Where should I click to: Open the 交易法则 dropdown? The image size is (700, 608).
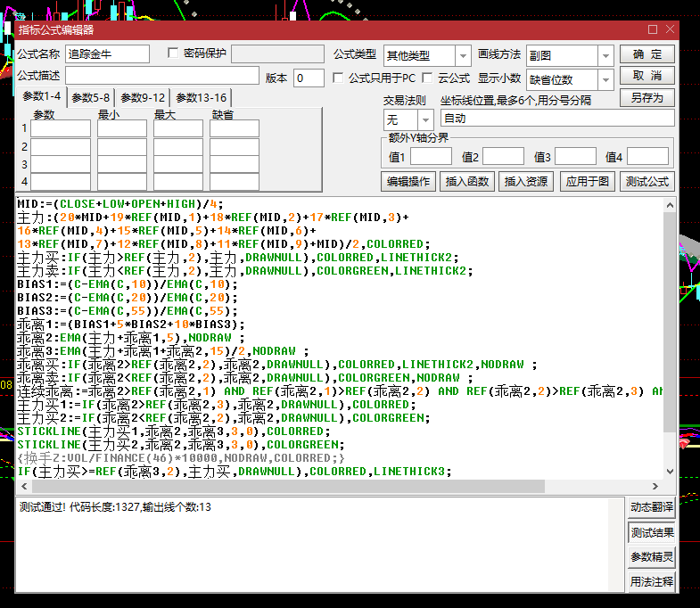coord(425,119)
